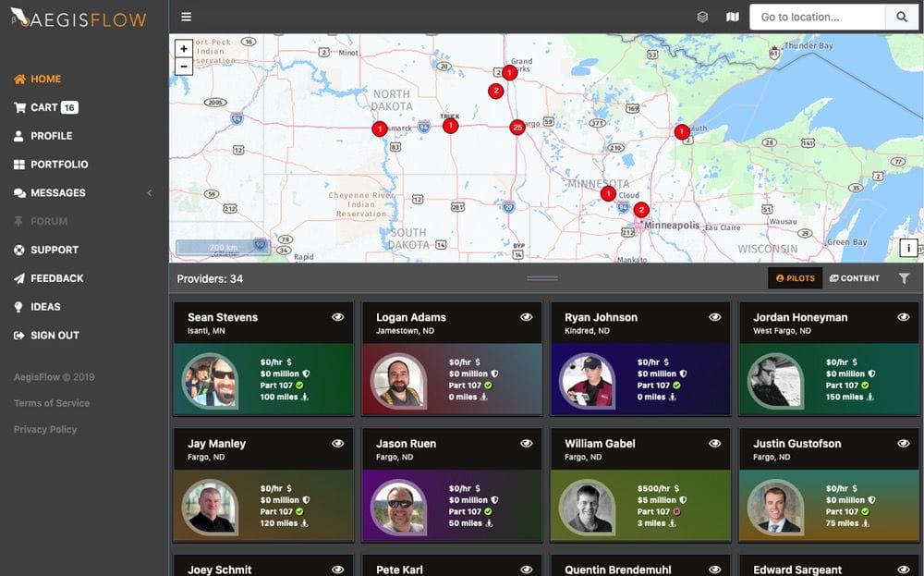Click the map layers icon near the search bar
Viewport: 924px width, 576px height.
coord(701,16)
